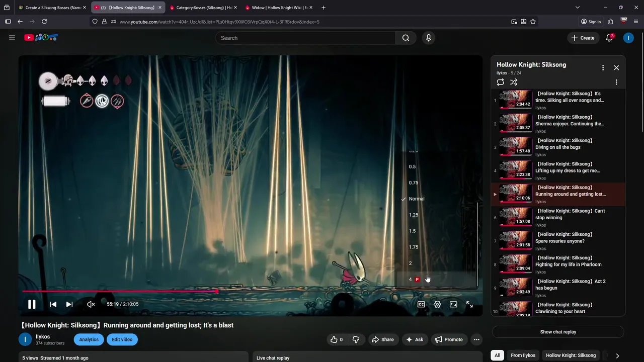Share this video

[x=383, y=339]
